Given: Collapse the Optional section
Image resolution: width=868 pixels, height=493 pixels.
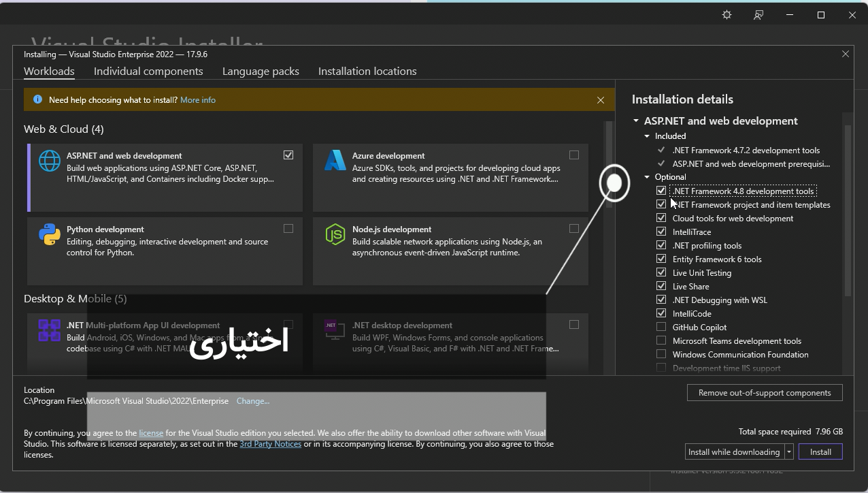Looking at the screenshot, I should pyautogui.click(x=647, y=177).
